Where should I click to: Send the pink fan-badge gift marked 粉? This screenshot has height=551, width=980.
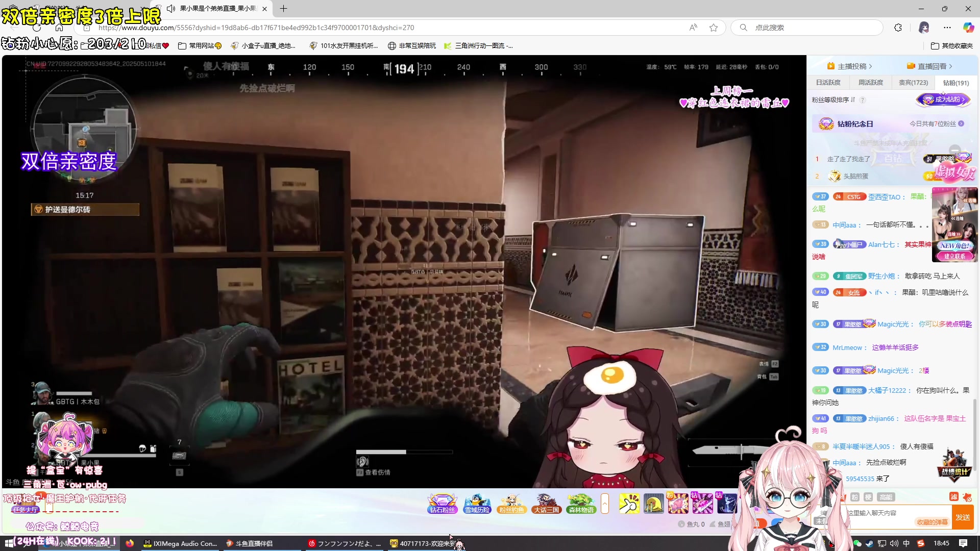678,504
